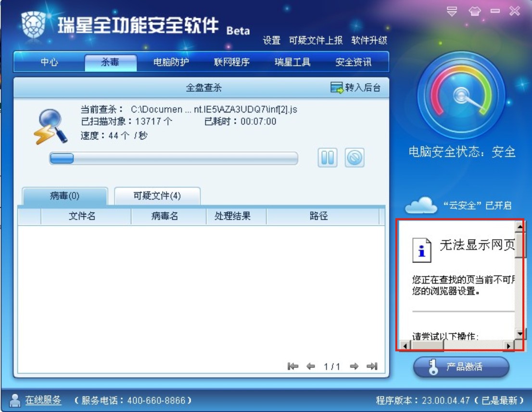
Task: Minimize the Rising security window
Action: tap(495, 11)
